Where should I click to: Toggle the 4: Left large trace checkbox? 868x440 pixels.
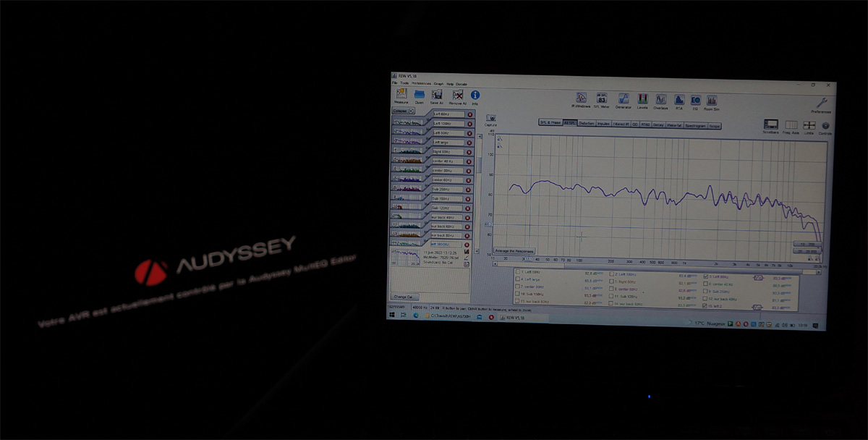coord(518,279)
